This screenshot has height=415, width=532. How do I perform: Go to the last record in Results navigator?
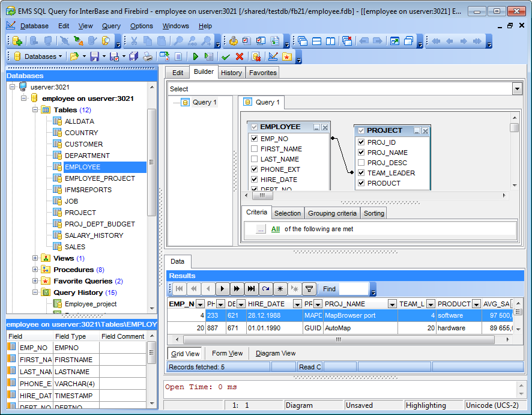(x=251, y=289)
